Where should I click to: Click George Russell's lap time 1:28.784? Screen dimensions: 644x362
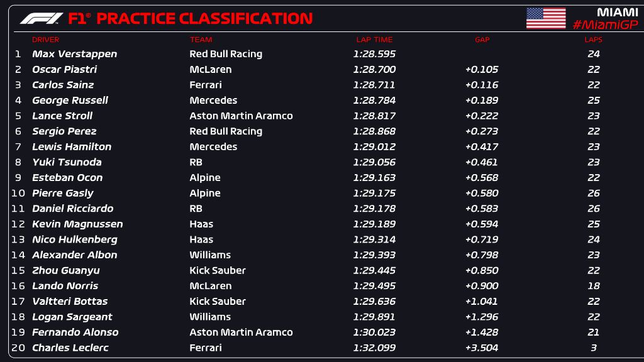click(x=374, y=101)
